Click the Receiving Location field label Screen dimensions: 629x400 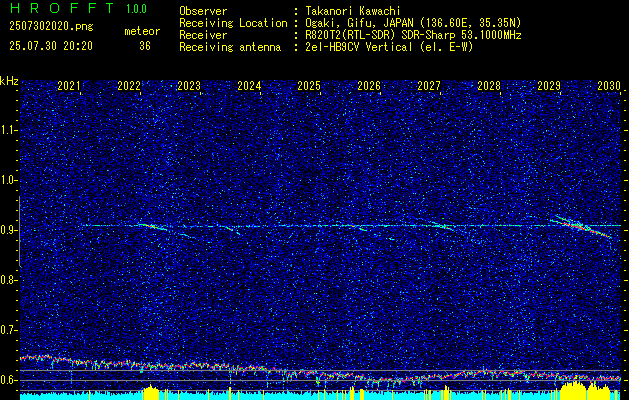coord(233,23)
